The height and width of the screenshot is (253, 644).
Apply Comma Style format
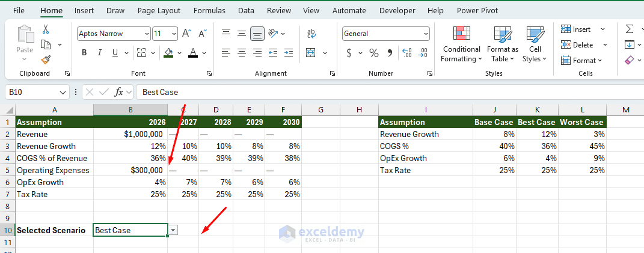[390, 52]
